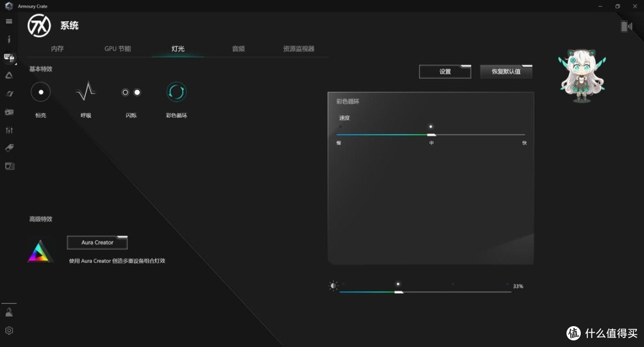Select the Static (恒亮) lighting effect

pyautogui.click(x=41, y=92)
